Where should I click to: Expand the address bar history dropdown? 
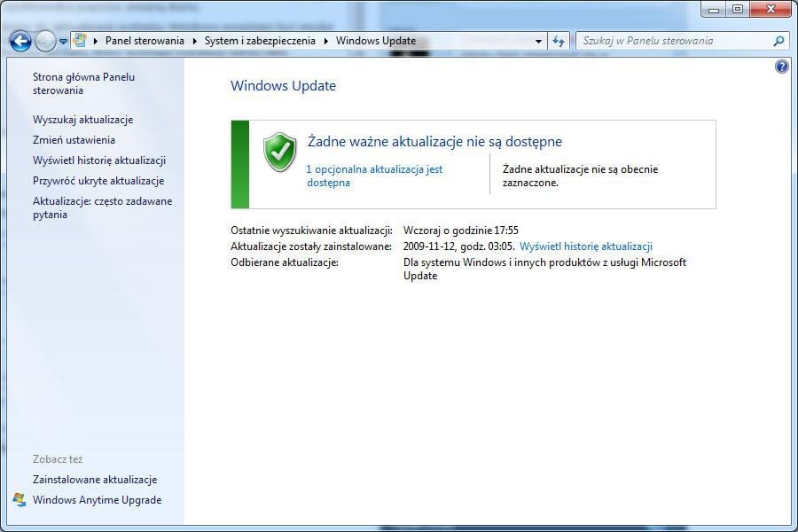[x=538, y=41]
